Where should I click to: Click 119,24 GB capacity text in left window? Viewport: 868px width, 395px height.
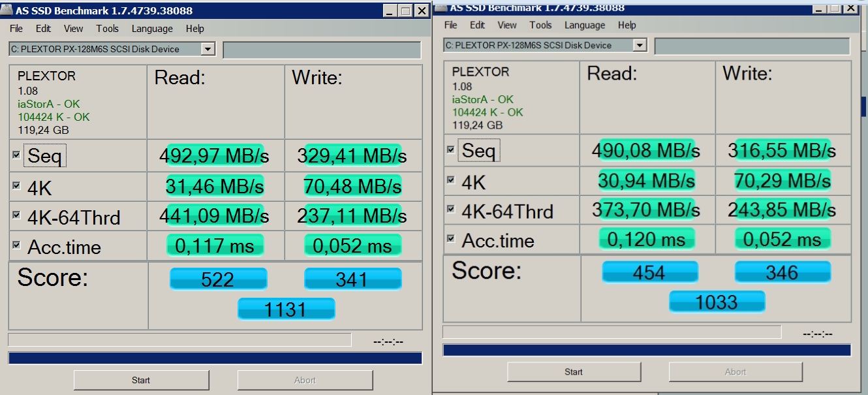[43, 130]
